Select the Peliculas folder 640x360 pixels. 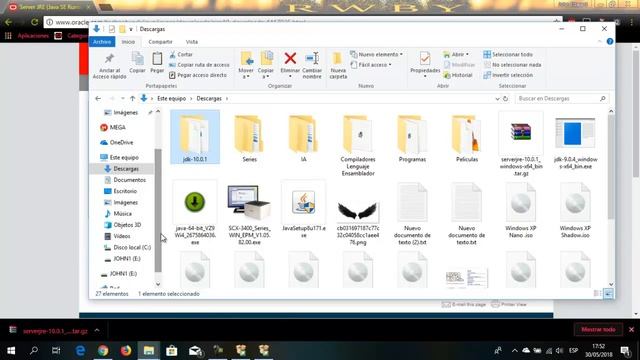pyautogui.click(x=467, y=138)
